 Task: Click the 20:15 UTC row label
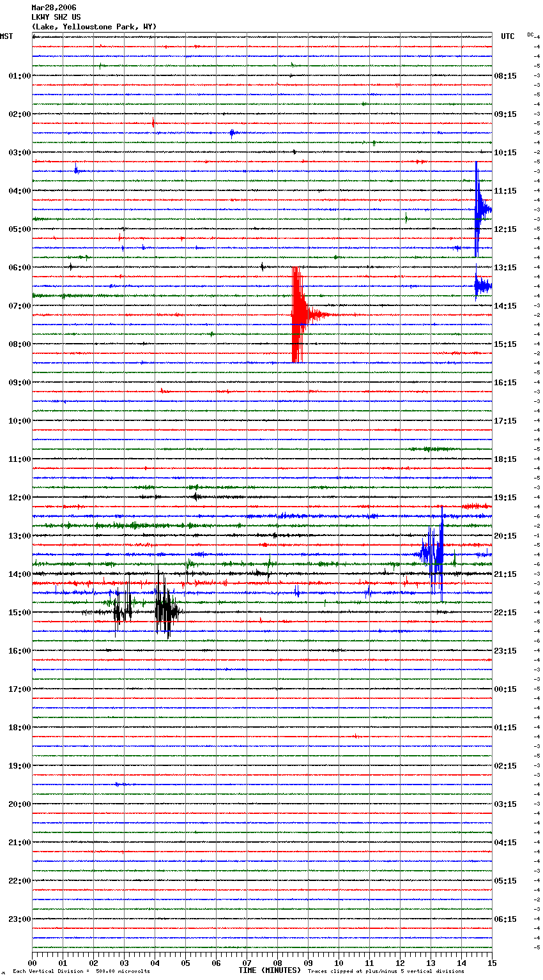coord(505,536)
